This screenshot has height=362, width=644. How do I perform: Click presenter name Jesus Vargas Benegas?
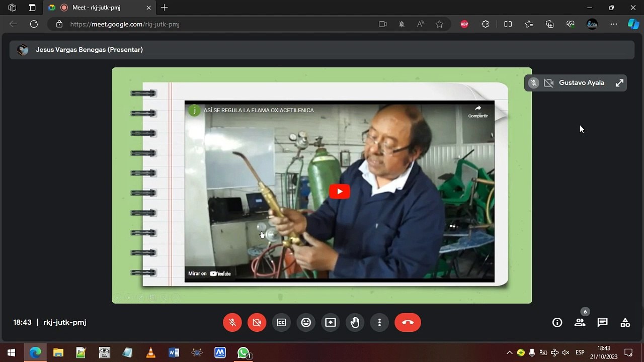click(89, 50)
